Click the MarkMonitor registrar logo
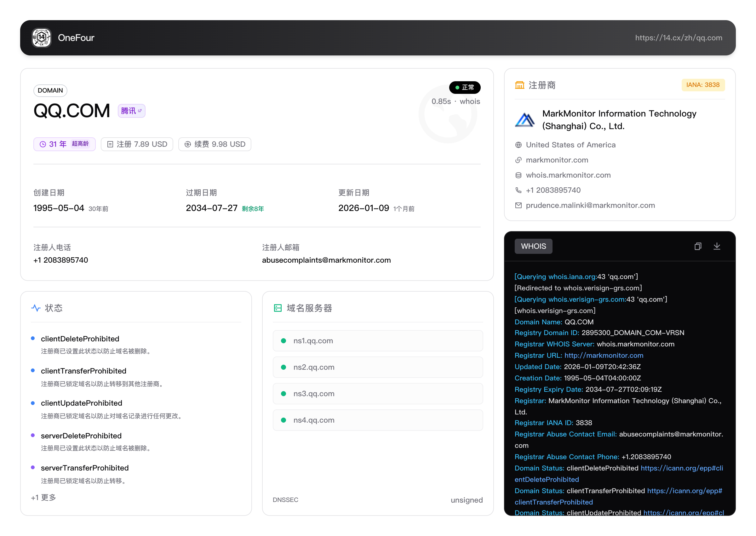Screen dimensions: 756x536 pos(524,120)
